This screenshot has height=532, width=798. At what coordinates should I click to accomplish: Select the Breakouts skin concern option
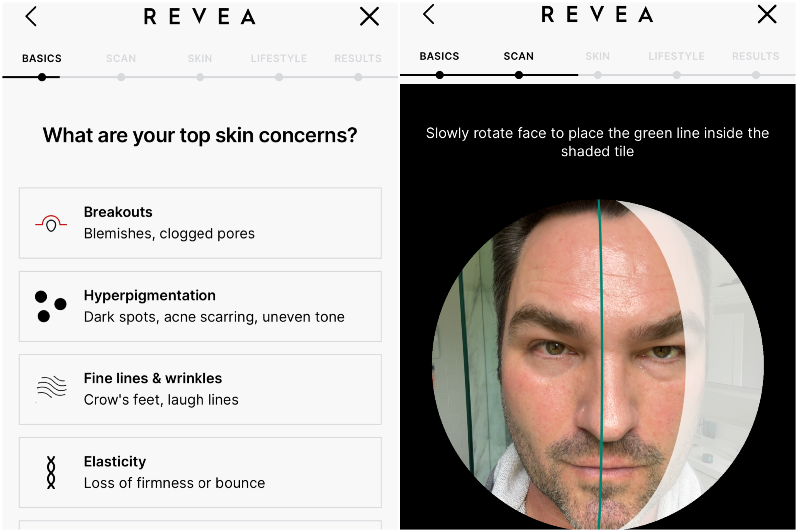[x=200, y=223]
